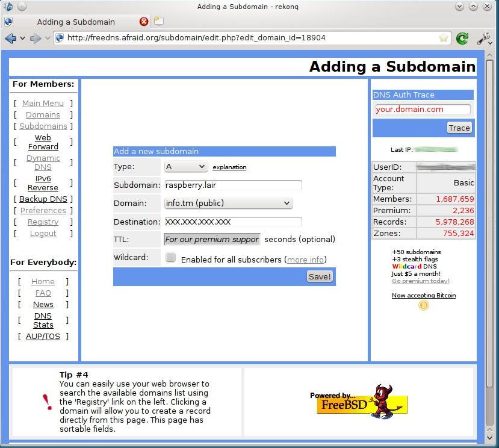Select the Adding a Subdomain tab
Viewport: 499px width, 448px height.
tap(76, 22)
